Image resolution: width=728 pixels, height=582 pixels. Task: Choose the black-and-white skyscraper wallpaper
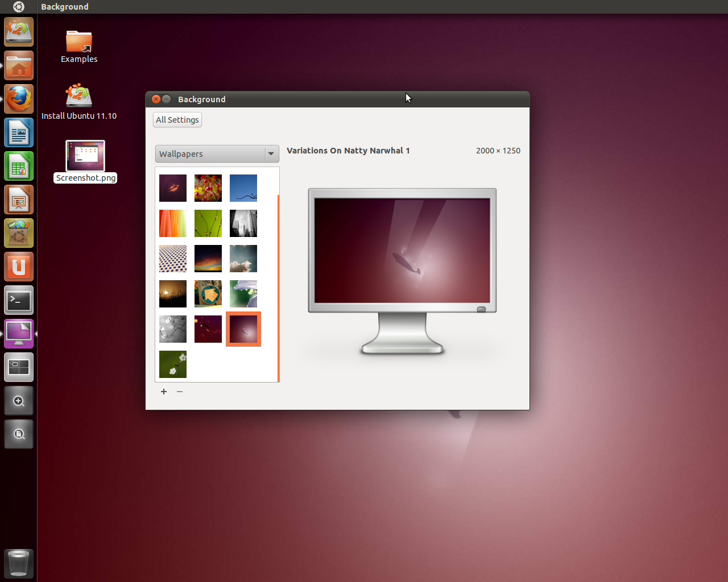(243, 223)
